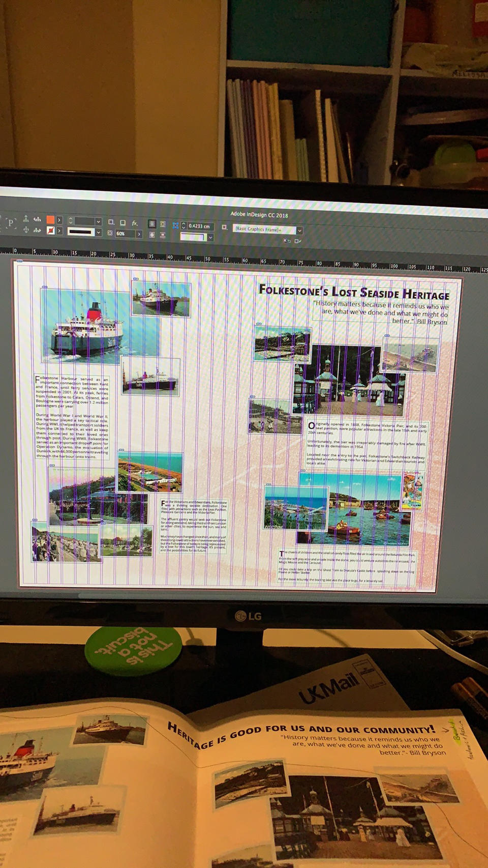Screen dimensions: 488x868
Task: Expand the stroke type dropdown
Action: [98, 233]
